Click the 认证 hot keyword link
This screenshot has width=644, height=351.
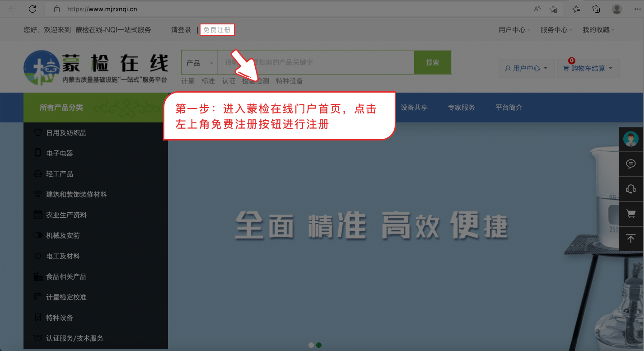coord(229,81)
